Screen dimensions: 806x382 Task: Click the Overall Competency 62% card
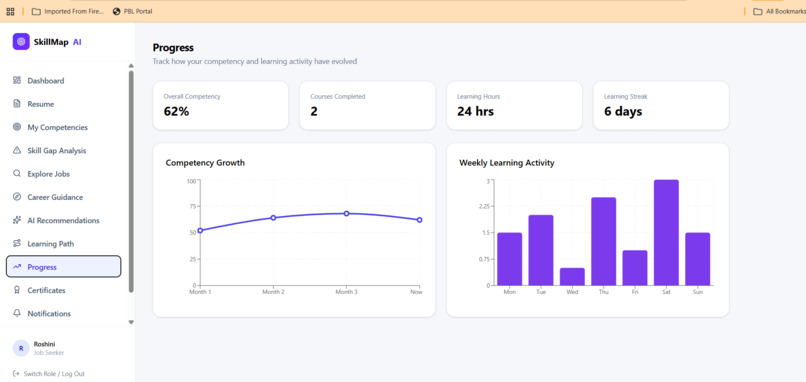pos(221,105)
